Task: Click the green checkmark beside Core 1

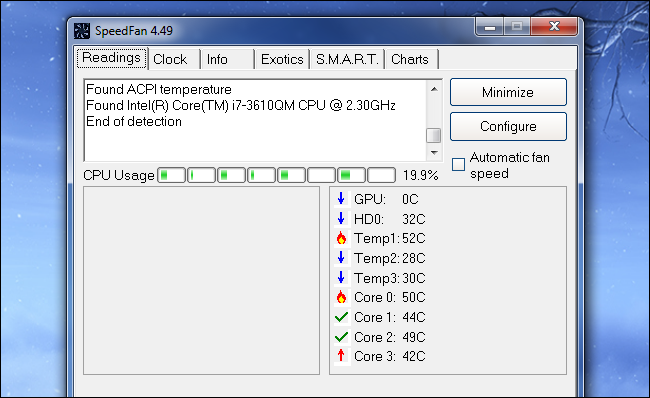Action: tap(341, 317)
